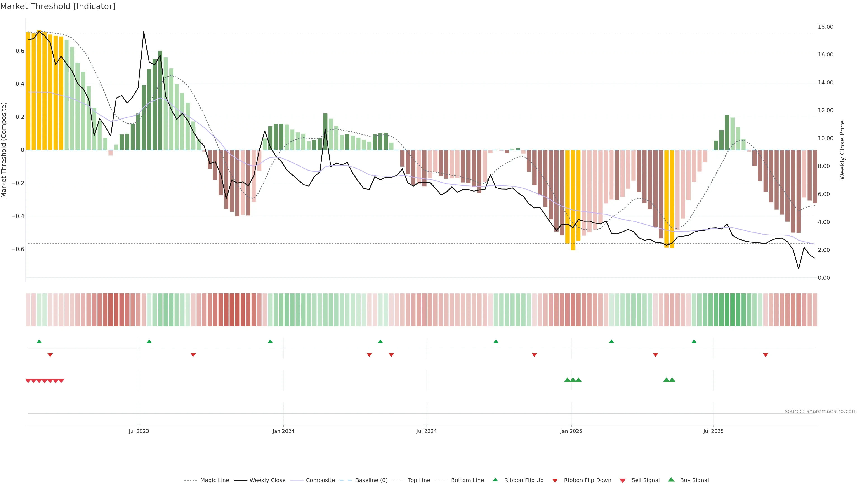Click the Ribbon Flip Down legend triangle icon
This screenshot has height=488, width=868.
click(555, 480)
